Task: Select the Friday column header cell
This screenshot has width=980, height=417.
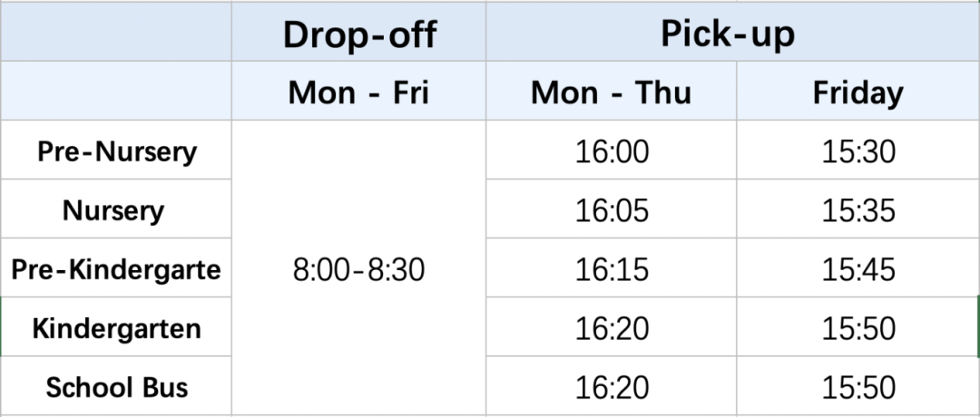Action: (857, 92)
